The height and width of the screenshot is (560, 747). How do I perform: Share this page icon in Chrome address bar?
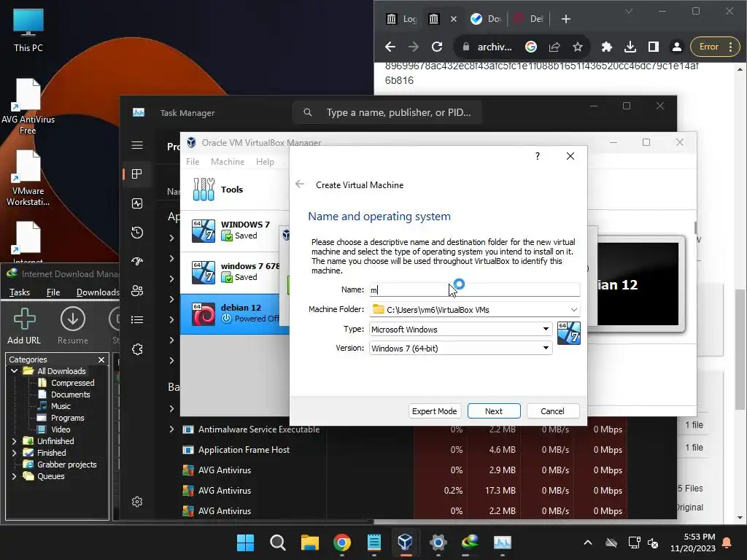tap(554, 47)
